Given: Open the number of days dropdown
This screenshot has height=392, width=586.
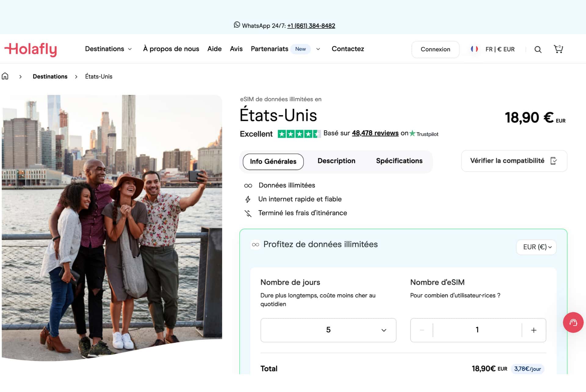Looking at the screenshot, I should coord(328,330).
